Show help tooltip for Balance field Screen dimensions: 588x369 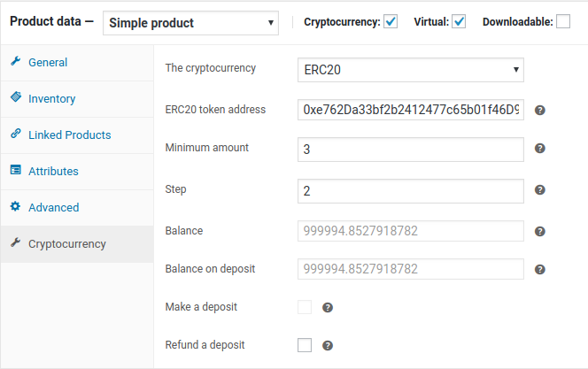coord(539,232)
